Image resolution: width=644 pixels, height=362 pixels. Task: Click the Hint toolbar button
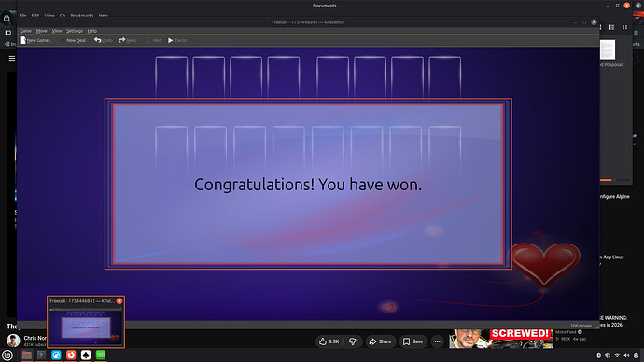coord(154,40)
